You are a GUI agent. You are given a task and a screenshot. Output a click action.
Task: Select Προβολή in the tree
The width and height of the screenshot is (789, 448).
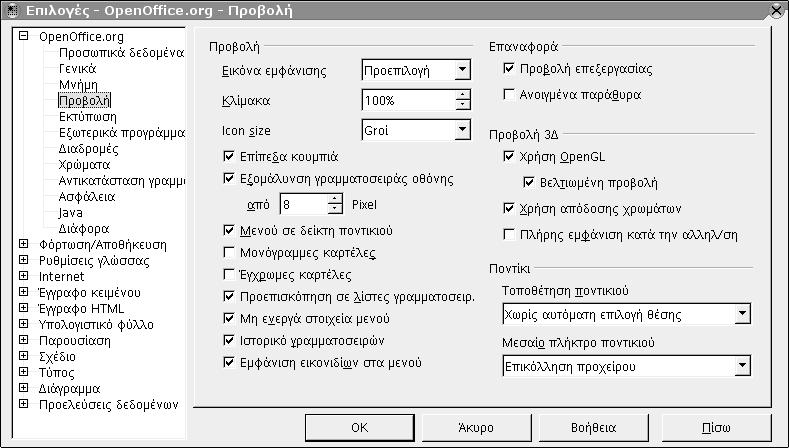pyautogui.click(x=84, y=101)
